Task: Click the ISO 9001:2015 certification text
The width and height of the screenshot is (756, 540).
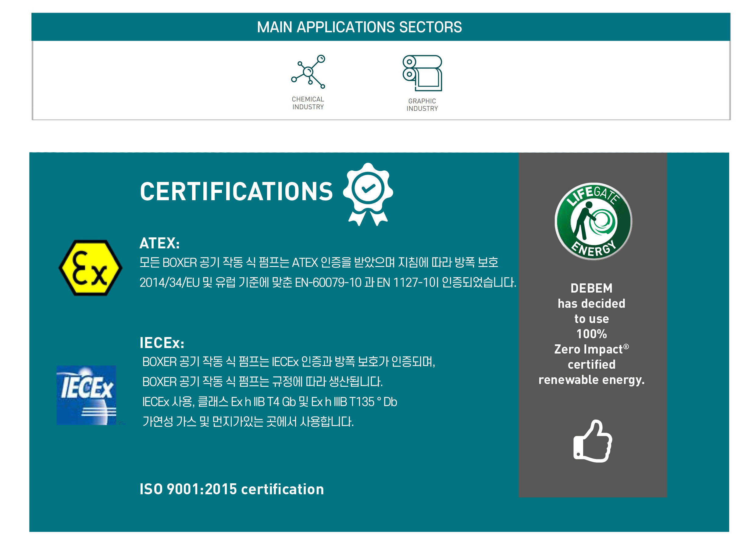Action: coord(231,489)
